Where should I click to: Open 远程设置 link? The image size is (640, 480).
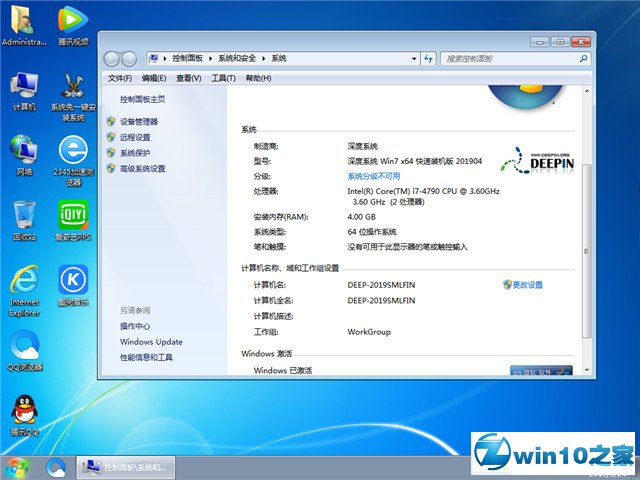[x=135, y=137]
